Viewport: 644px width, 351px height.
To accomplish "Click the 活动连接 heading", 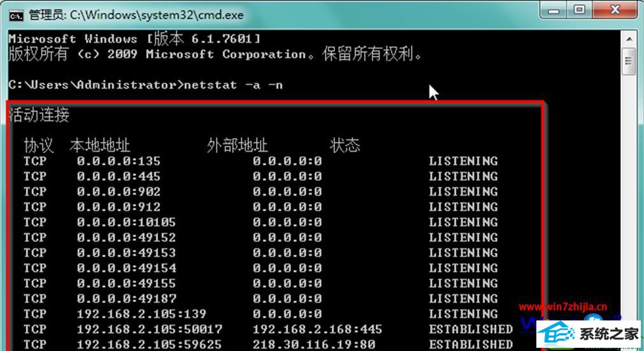I will pos(39,115).
